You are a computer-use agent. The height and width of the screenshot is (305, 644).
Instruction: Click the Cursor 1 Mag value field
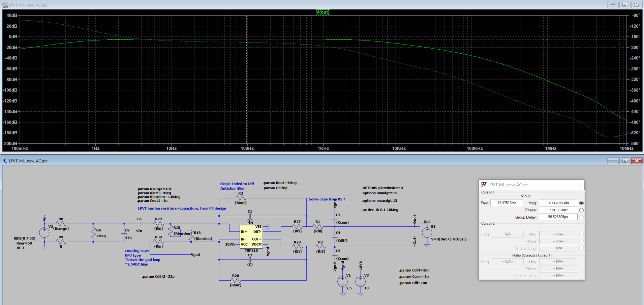(x=558, y=203)
